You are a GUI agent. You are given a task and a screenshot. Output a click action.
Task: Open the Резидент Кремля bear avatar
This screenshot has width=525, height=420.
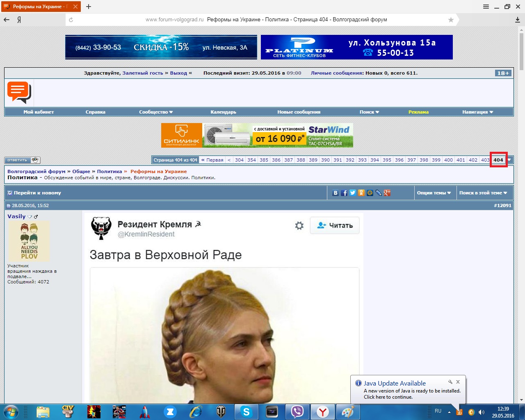click(101, 228)
